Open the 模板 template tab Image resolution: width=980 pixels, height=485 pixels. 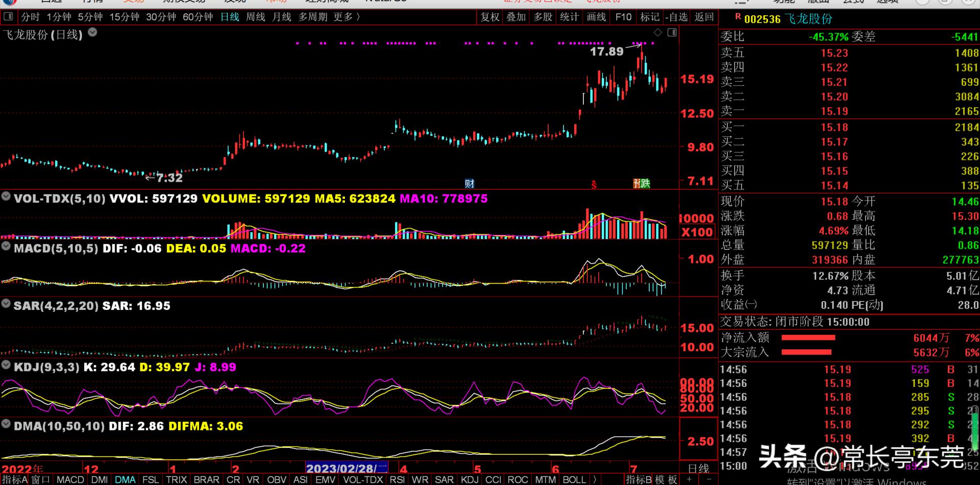tap(667, 479)
